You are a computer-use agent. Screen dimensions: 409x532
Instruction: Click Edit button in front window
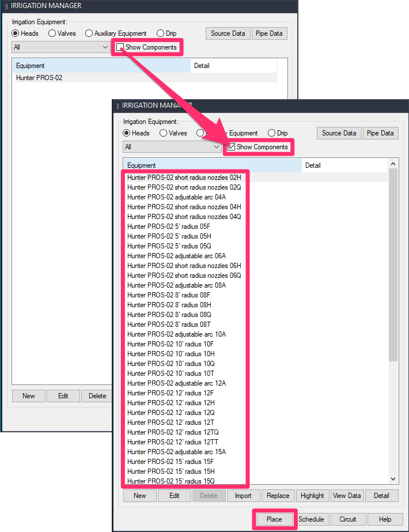click(175, 496)
